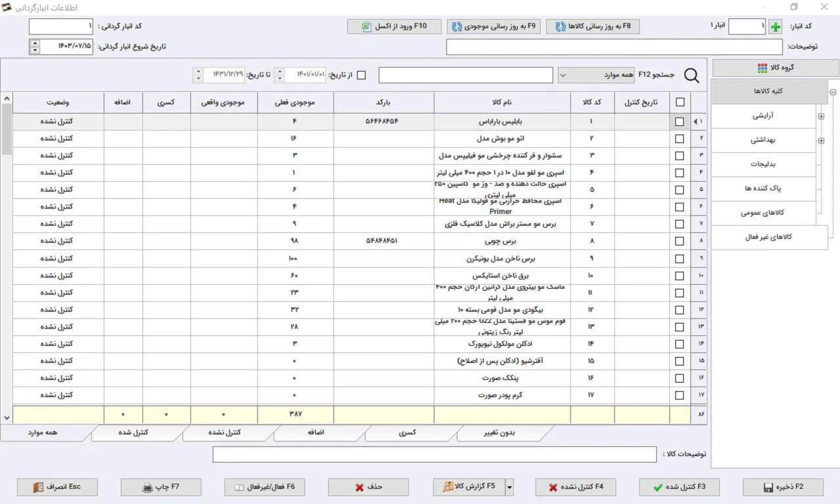Viewport: 840px width, 504px height.
Task: Click the Excel icon on F10 ورود از اکسل
Action: click(366, 27)
